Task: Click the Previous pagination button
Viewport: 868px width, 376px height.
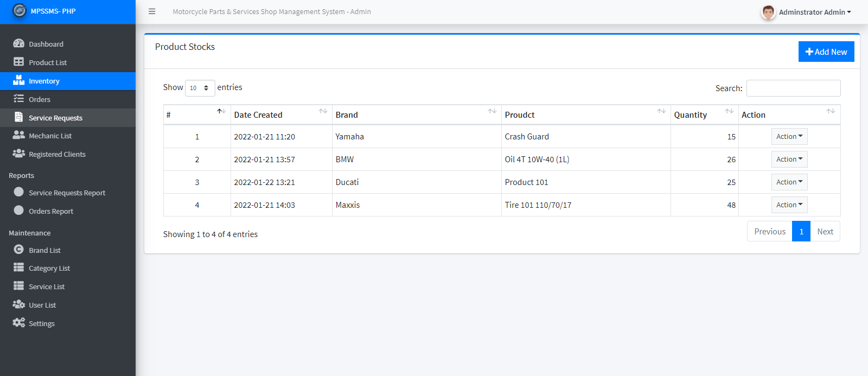Action: [x=769, y=231]
